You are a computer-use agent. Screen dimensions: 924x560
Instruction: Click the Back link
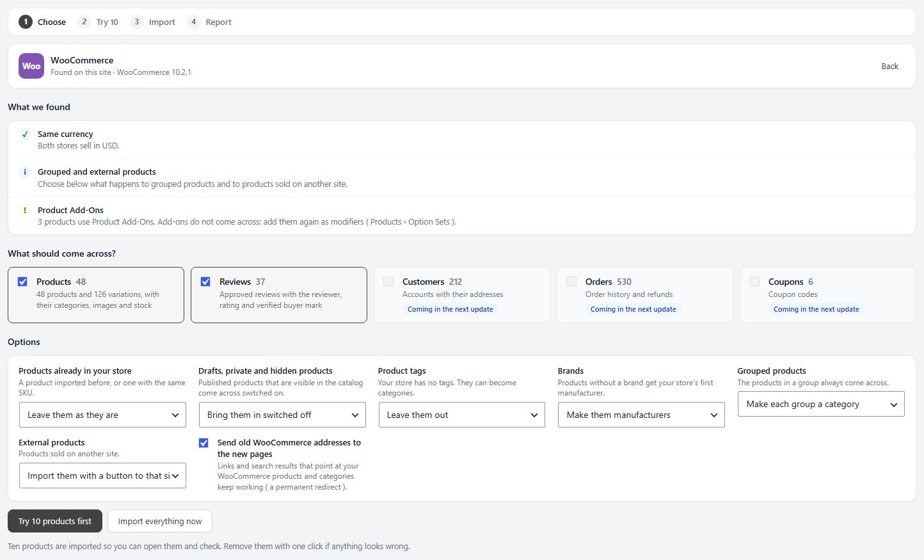(889, 66)
